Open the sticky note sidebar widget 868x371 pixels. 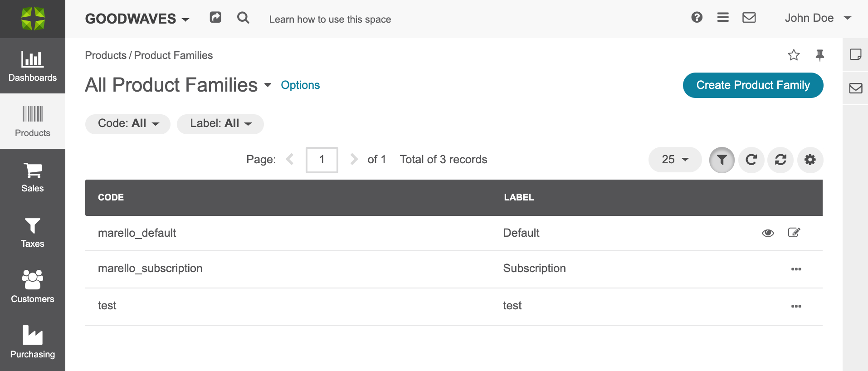coord(856,54)
